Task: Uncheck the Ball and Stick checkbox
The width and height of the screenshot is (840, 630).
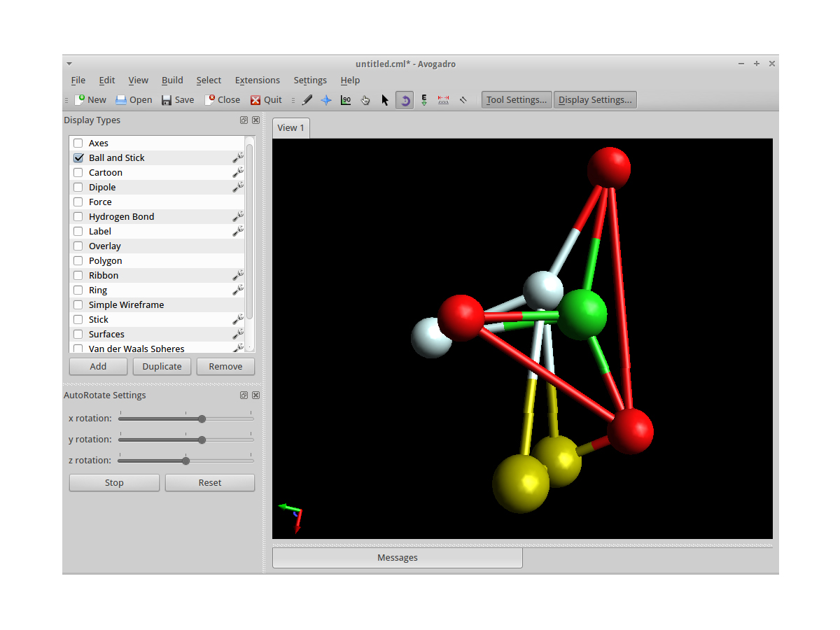Action: [x=78, y=158]
